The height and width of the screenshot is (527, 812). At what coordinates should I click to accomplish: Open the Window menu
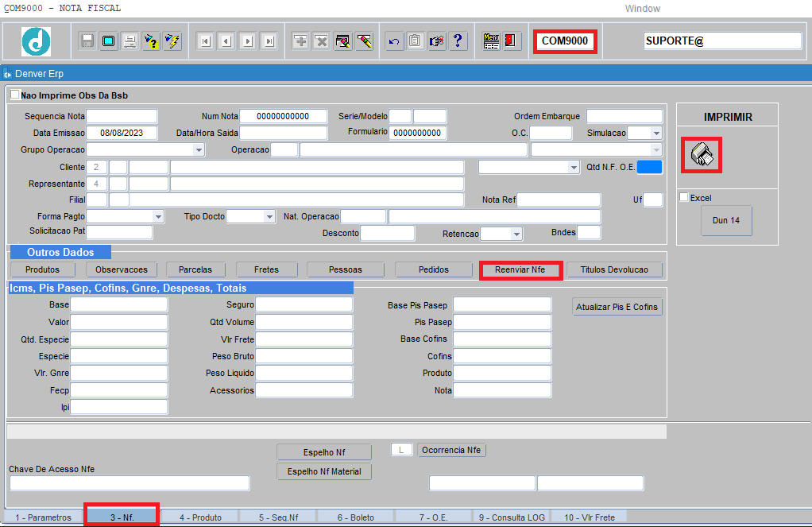[x=642, y=8]
